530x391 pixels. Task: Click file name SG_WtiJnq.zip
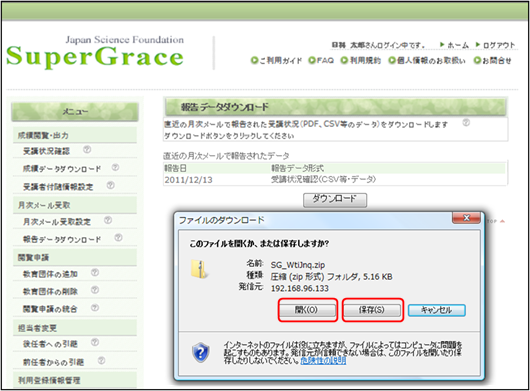[298, 265]
